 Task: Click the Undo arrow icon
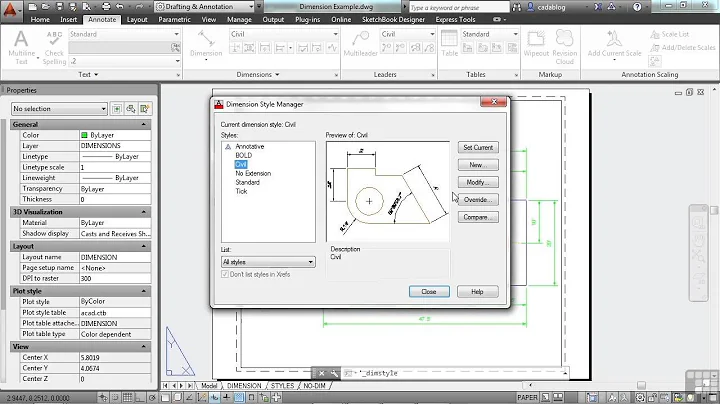[120, 7]
